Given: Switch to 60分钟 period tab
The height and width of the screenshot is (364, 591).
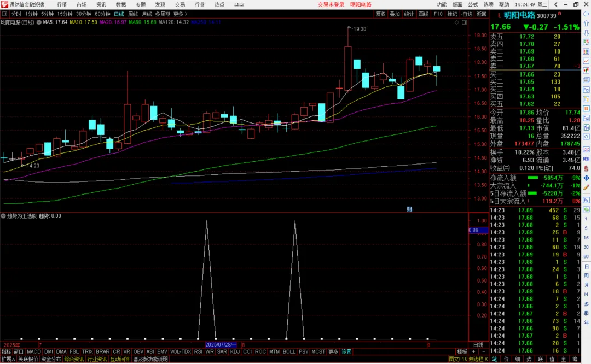Looking at the screenshot, I should [x=102, y=14].
